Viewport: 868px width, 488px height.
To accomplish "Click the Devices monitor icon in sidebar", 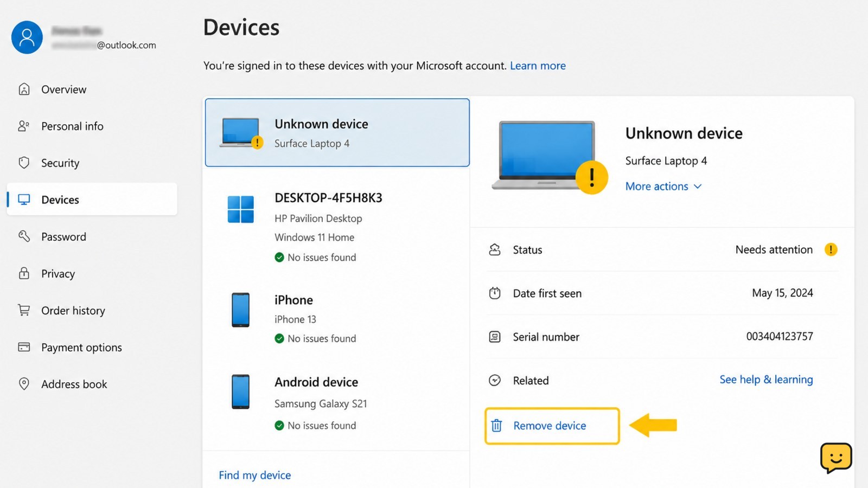I will 24,200.
